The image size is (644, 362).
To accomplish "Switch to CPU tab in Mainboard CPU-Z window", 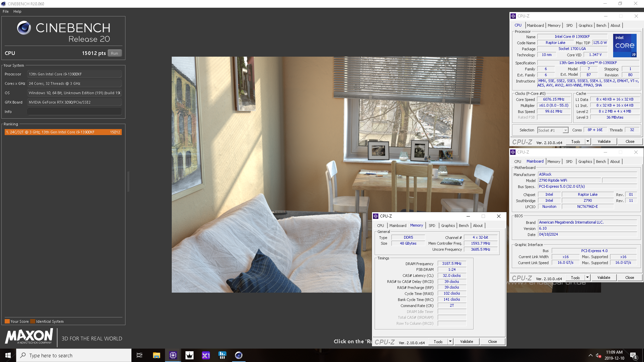I will point(518,162).
